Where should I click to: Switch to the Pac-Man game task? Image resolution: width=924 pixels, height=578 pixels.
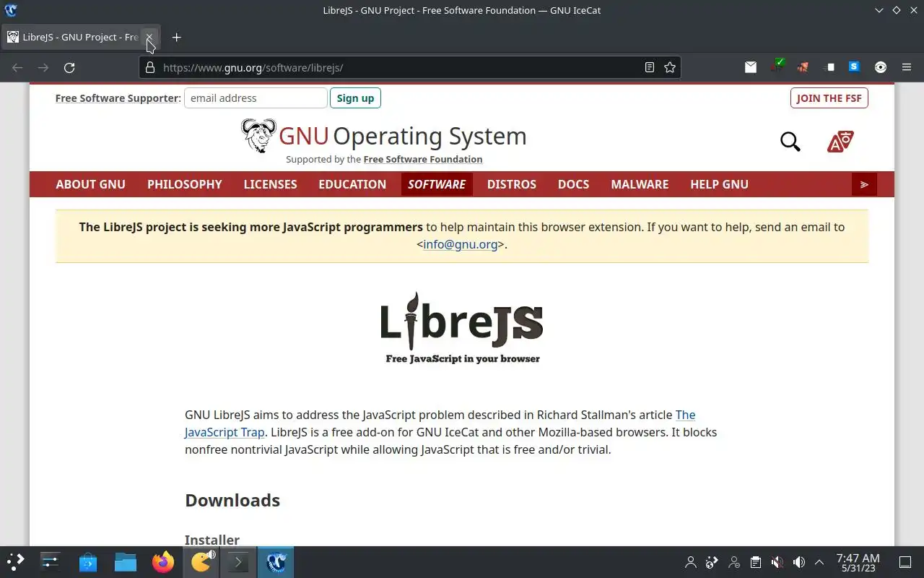pyautogui.click(x=201, y=561)
